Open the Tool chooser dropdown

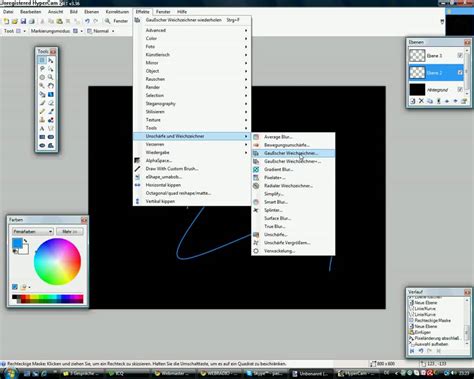(x=21, y=31)
